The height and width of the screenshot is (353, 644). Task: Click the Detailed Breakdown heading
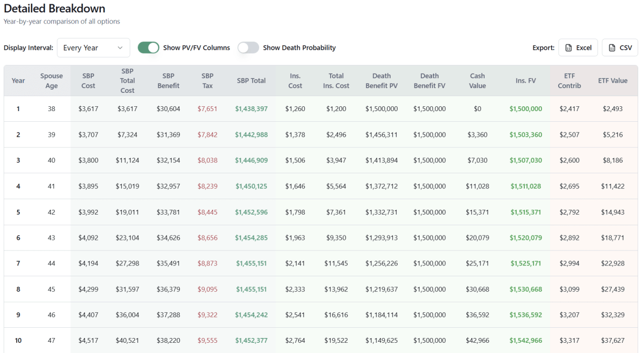tap(55, 9)
